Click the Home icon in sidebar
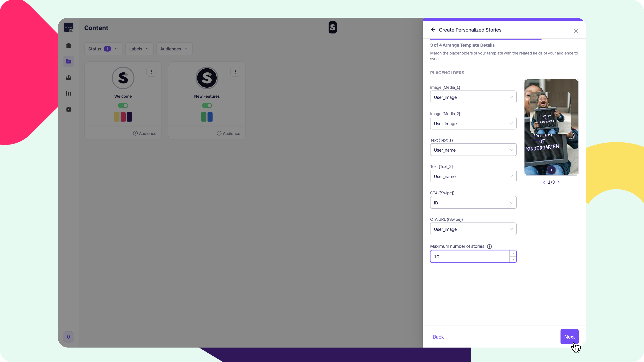The width and height of the screenshot is (644, 362). 68,45
